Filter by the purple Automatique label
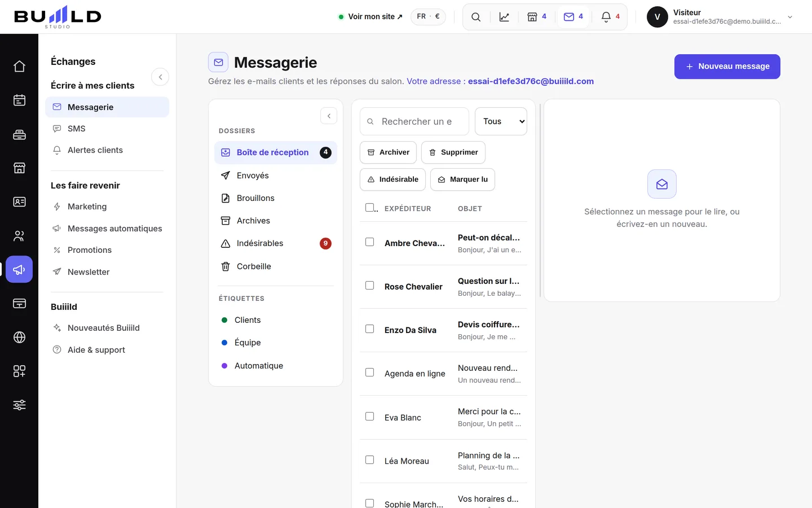The image size is (812, 508). click(276, 366)
